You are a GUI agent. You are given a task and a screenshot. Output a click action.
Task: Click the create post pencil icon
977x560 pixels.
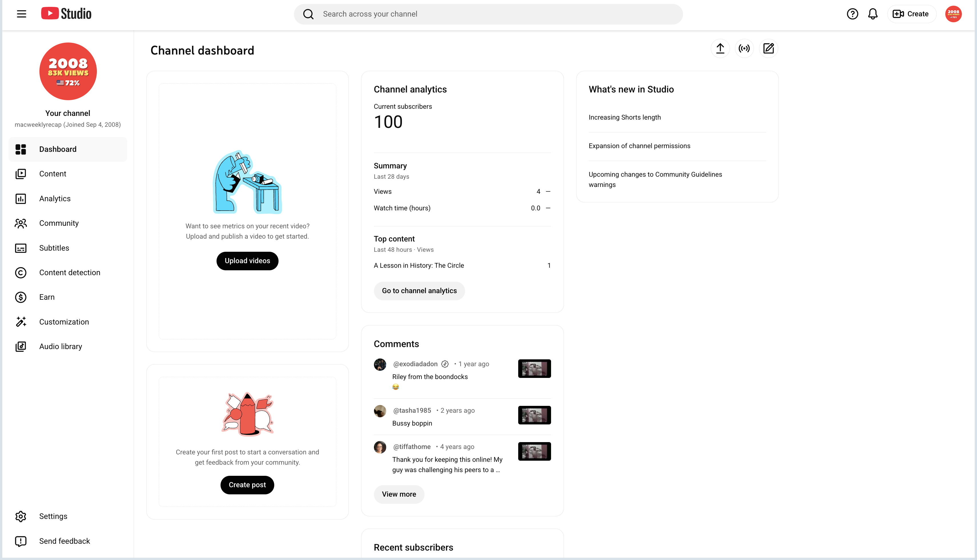click(768, 49)
